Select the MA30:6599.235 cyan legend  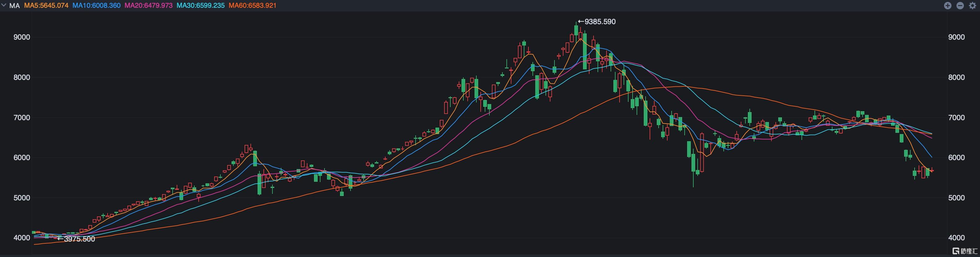point(201,6)
